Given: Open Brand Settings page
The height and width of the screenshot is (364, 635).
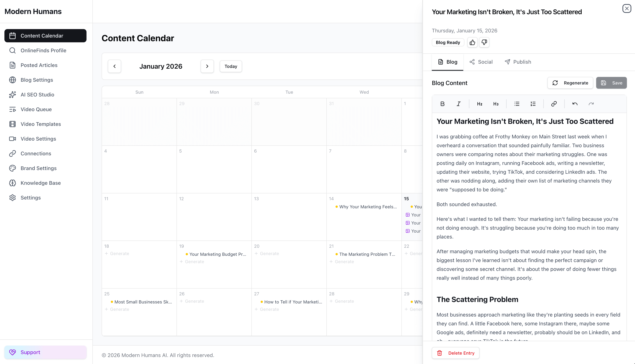Looking at the screenshot, I should [45, 168].
